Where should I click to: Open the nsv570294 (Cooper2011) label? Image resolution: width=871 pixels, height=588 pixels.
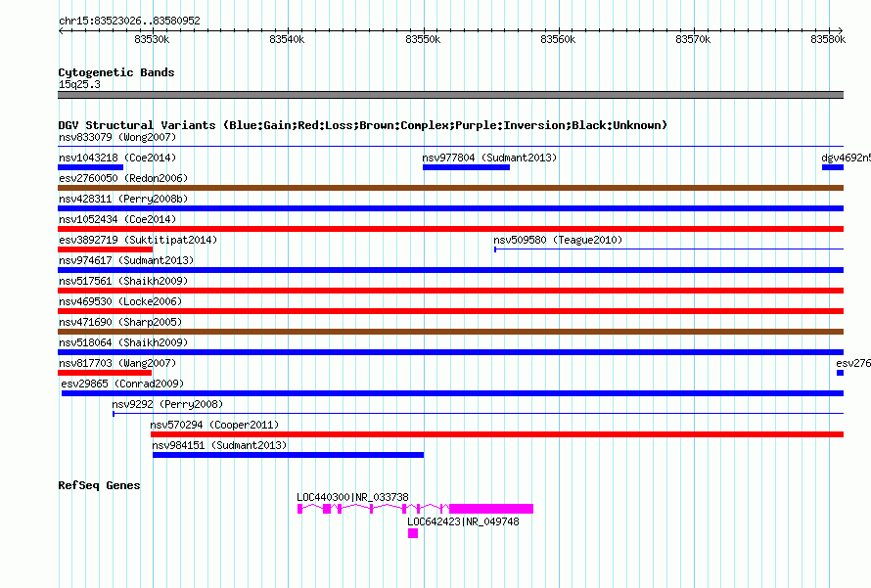(214, 425)
